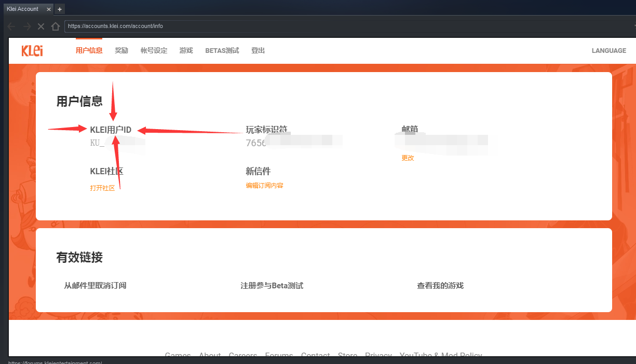Open the 奖励 menu item
The height and width of the screenshot is (364, 636).
coord(121,51)
